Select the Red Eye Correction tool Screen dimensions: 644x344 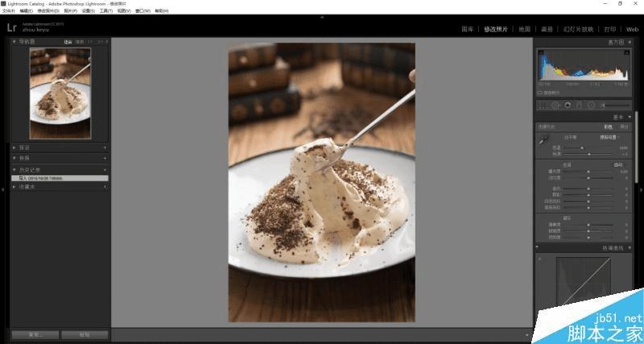tap(568, 106)
